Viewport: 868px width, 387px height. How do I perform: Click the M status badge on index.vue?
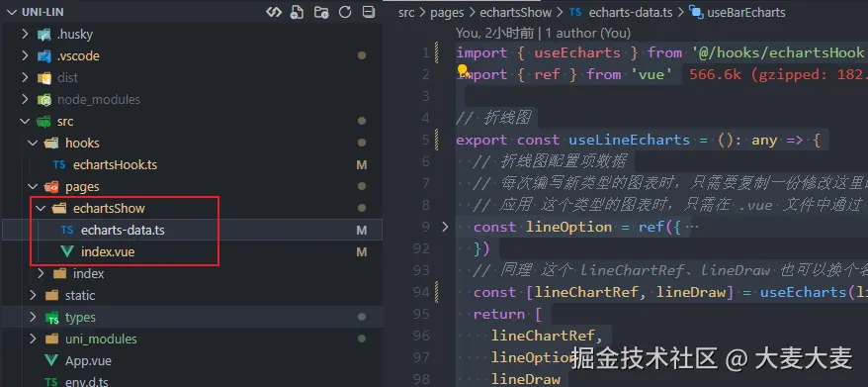(x=362, y=252)
